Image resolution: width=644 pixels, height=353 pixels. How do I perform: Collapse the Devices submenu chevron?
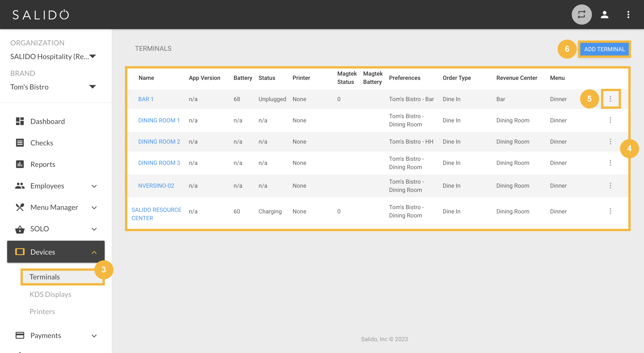click(94, 252)
